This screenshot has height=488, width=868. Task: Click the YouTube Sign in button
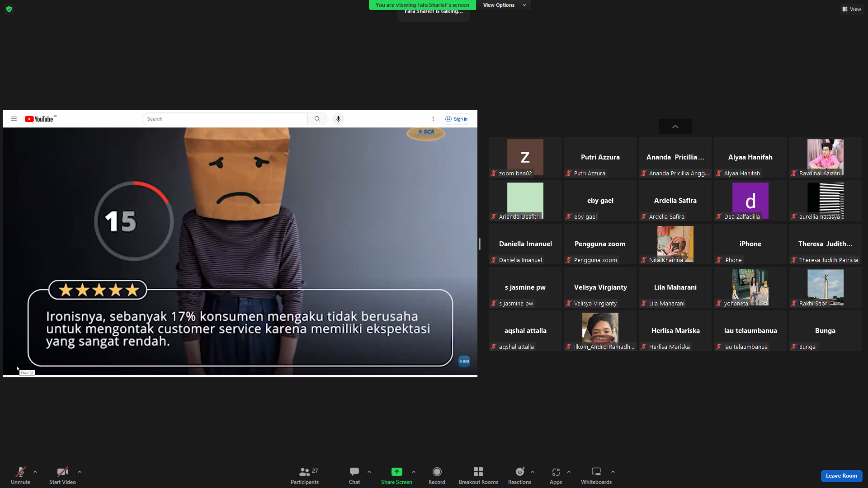pyautogui.click(x=457, y=119)
